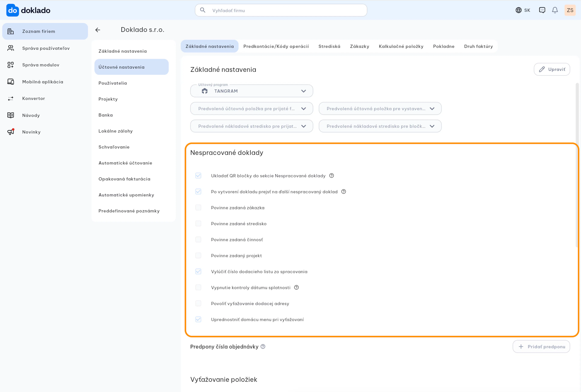Expand the Účtovný program TANGRAM dropdown

(251, 91)
